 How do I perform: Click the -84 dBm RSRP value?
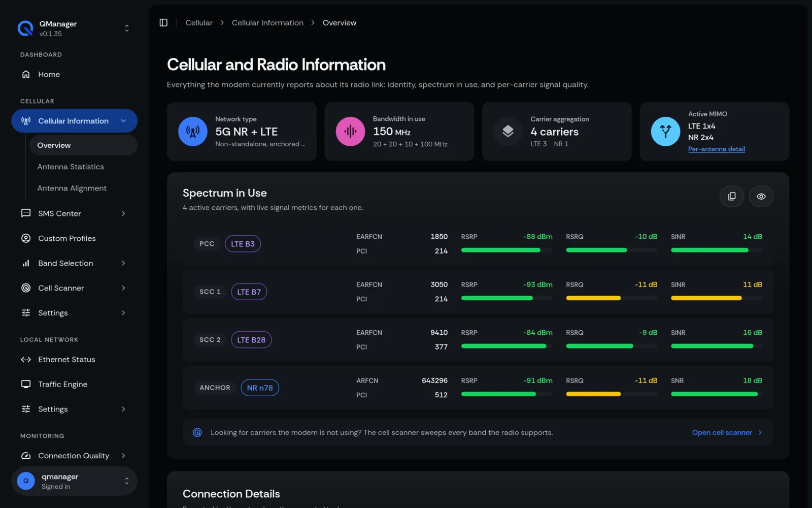(x=538, y=333)
